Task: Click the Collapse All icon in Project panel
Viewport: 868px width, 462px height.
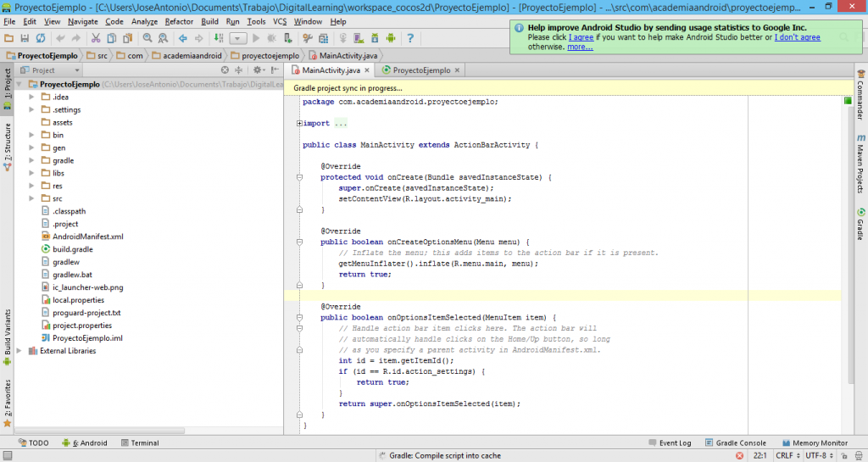Action: pos(238,70)
